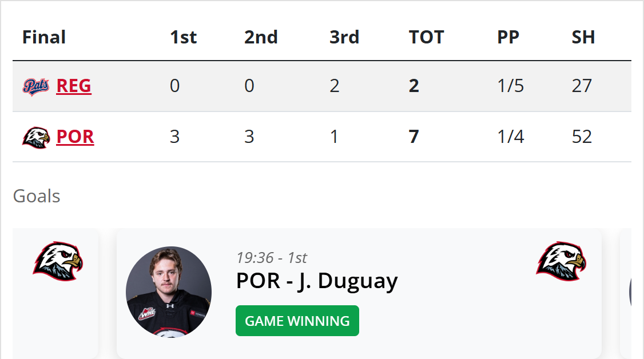
Task: Select J. Duguay's player photo
Action: [169, 292]
